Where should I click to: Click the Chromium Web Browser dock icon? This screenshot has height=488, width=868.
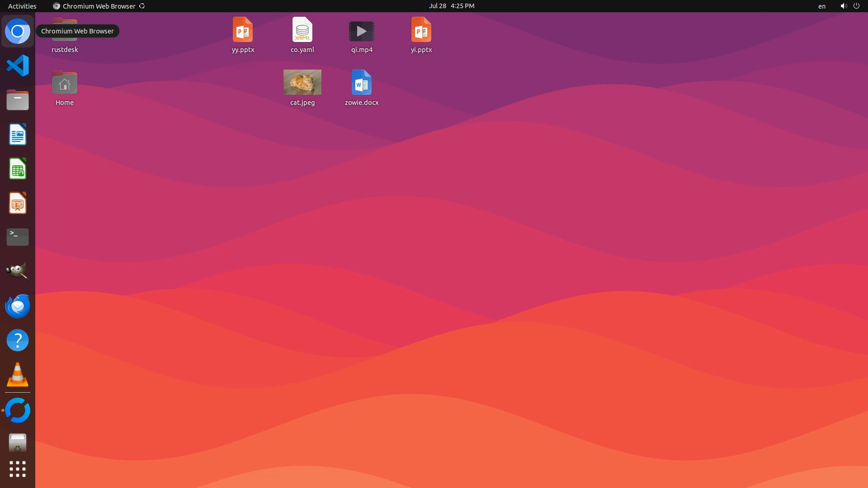pos(18,31)
